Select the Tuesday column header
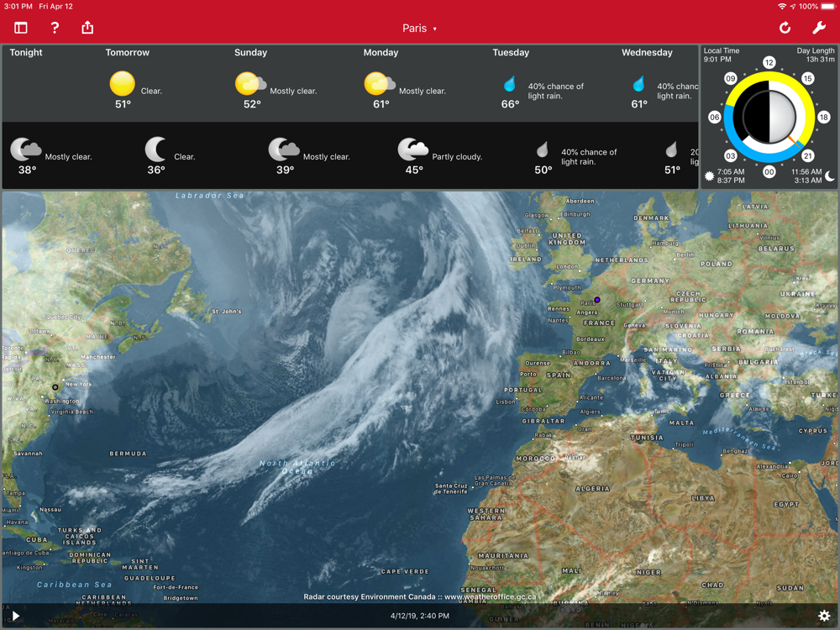The width and height of the screenshot is (840, 630). [511, 52]
